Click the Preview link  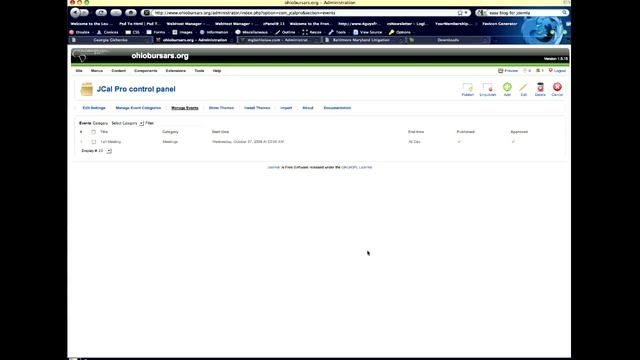[508, 71]
